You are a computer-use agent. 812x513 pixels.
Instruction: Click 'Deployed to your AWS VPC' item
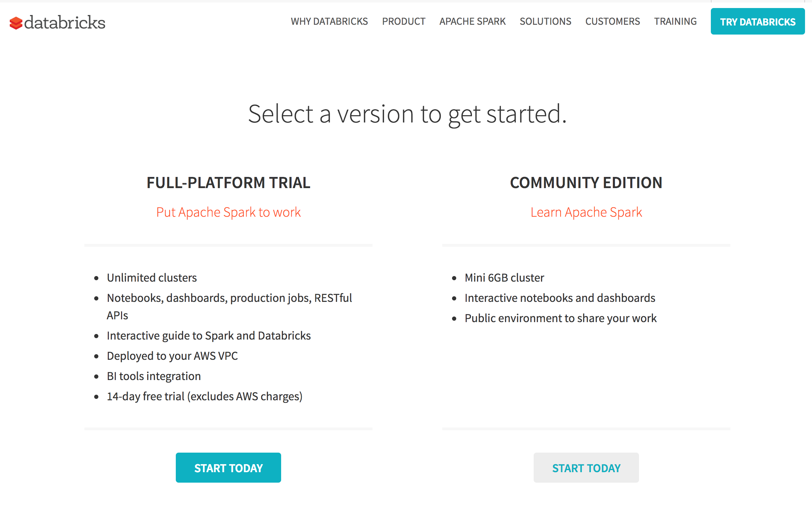pyautogui.click(x=172, y=356)
